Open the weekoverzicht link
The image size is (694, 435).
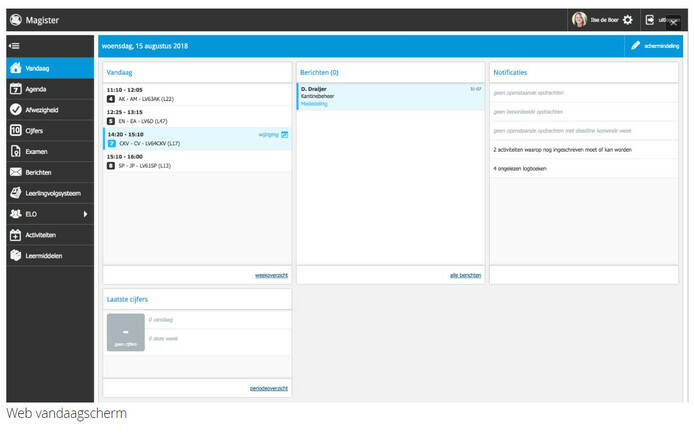(271, 275)
